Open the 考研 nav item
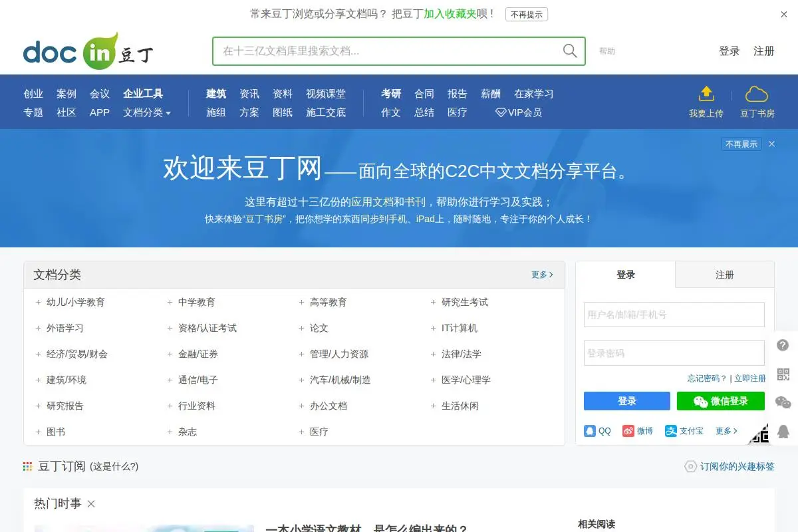The width and height of the screenshot is (798, 532). point(391,94)
